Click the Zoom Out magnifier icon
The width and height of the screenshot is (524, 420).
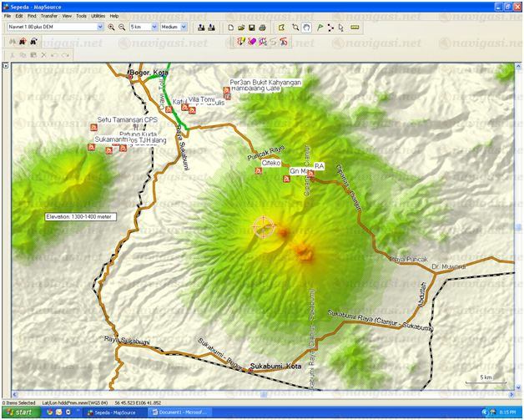point(122,27)
